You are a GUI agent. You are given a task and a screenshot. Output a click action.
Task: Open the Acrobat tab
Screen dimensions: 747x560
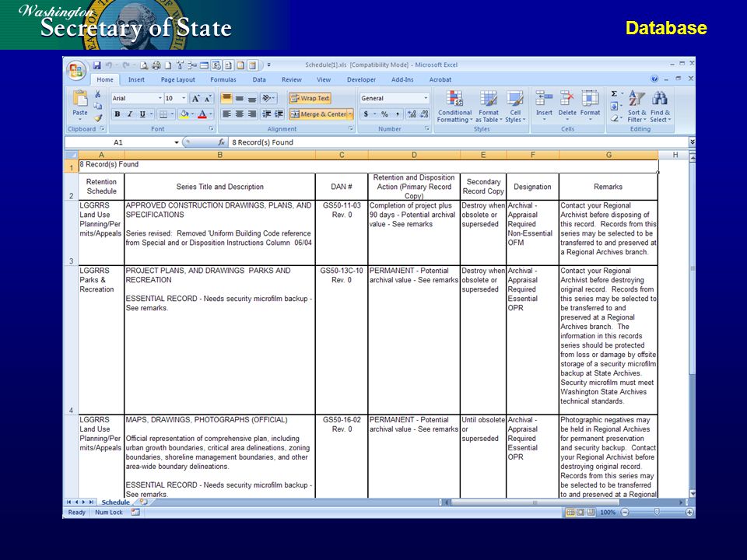point(440,79)
